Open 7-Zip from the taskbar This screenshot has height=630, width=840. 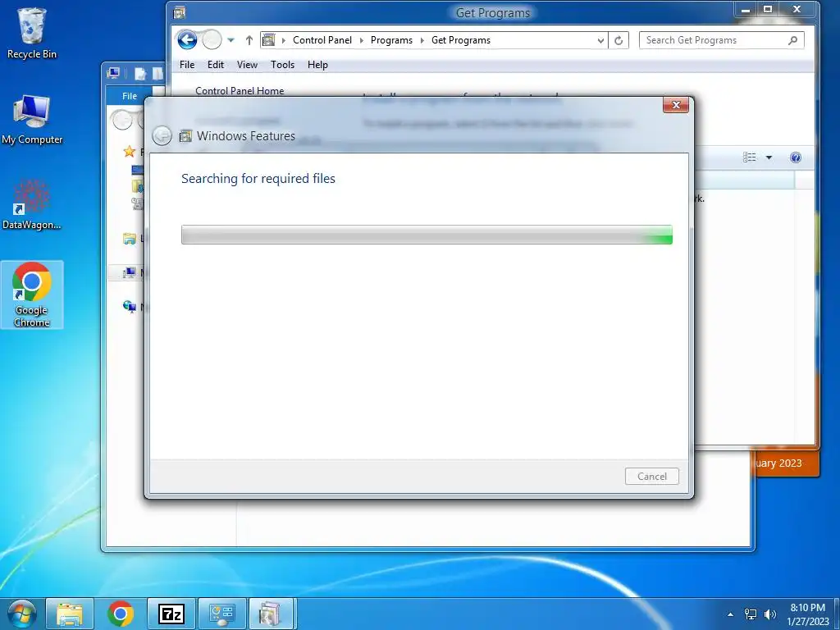pos(171,614)
